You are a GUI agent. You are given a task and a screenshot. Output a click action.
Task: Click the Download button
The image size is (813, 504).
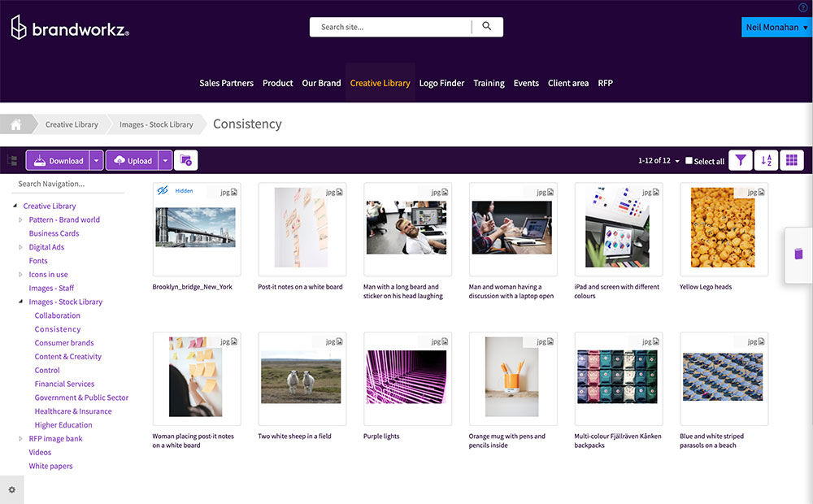58,160
